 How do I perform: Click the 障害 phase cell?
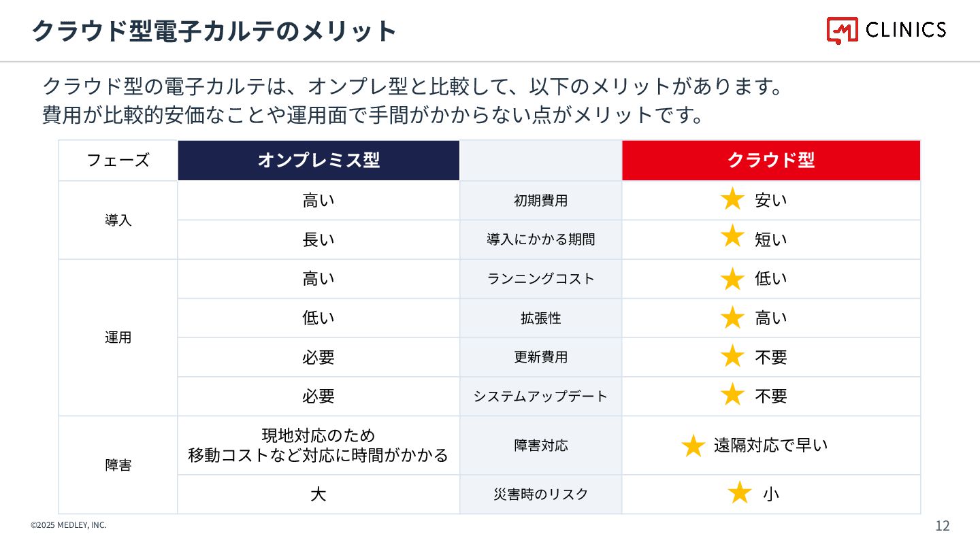[118, 465]
